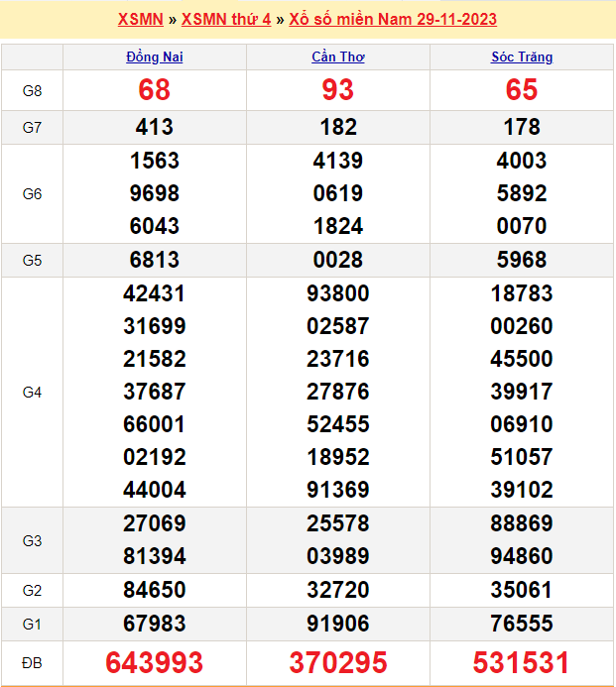Select the Cần Thơ column header link
The image size is (616, 687).
337,57
